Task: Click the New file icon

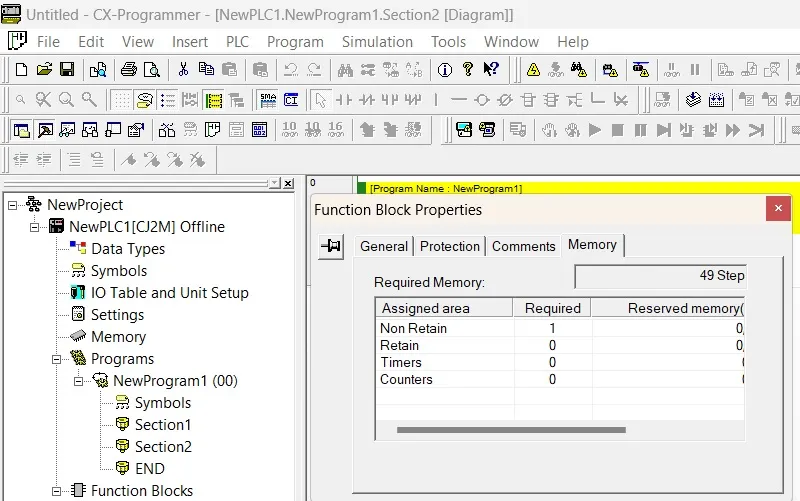Action: [21, 69]
